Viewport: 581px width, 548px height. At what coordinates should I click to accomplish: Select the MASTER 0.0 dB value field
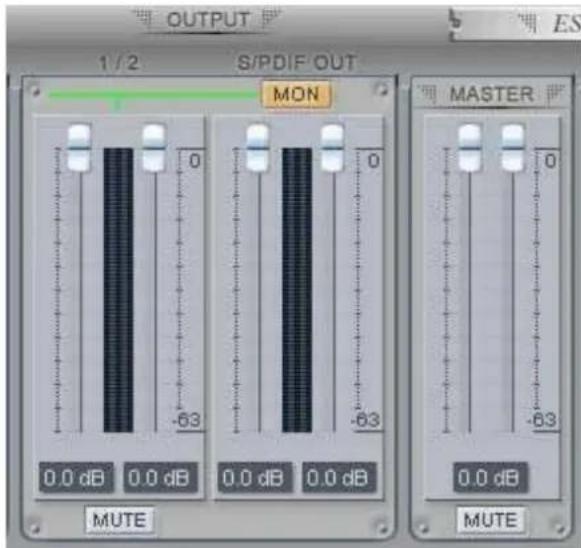pos(490,478)
